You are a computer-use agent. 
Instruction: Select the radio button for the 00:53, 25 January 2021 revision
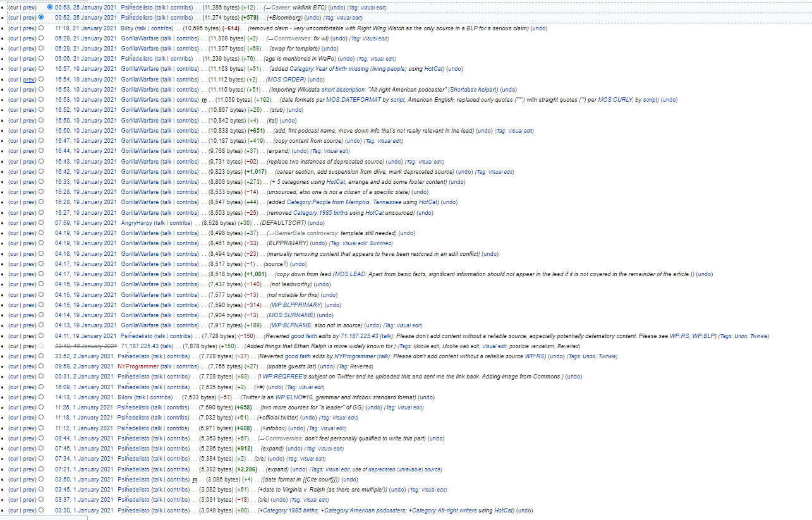pyautogui.click(x=50, y=7)
